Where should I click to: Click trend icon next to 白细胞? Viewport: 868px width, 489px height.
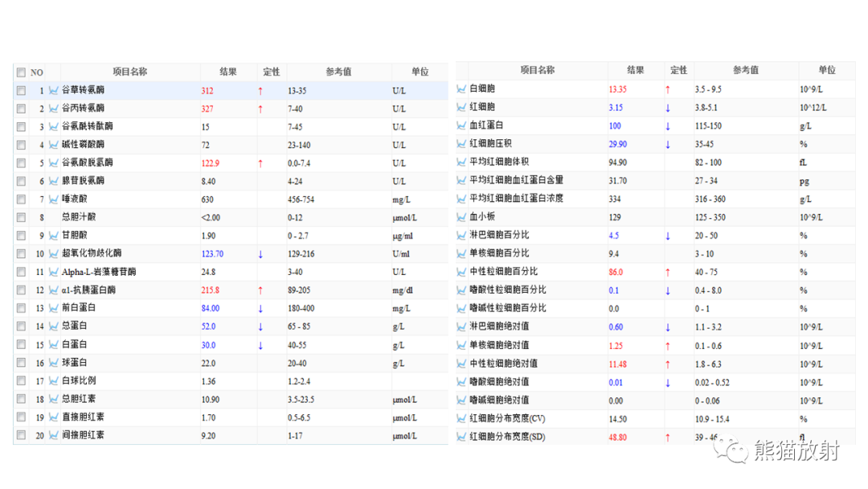point(461,88)
